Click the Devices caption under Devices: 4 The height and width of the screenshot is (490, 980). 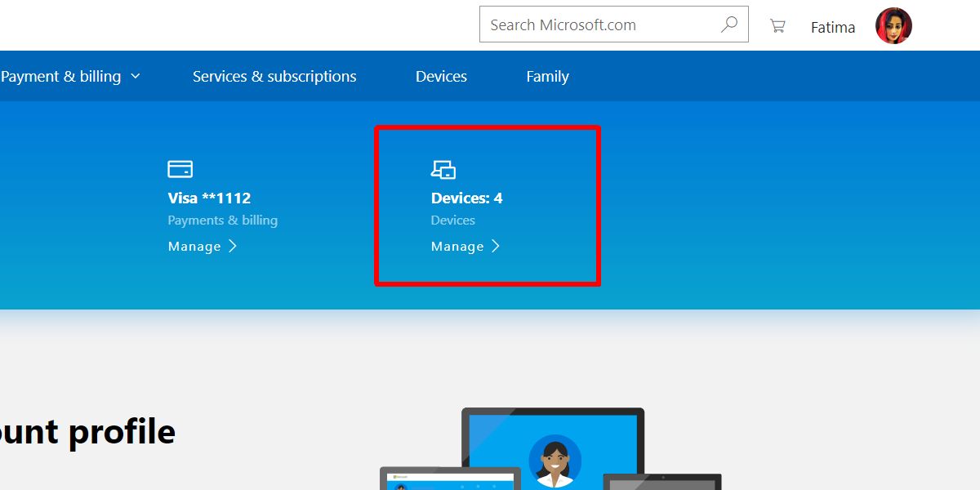point(452,220)
